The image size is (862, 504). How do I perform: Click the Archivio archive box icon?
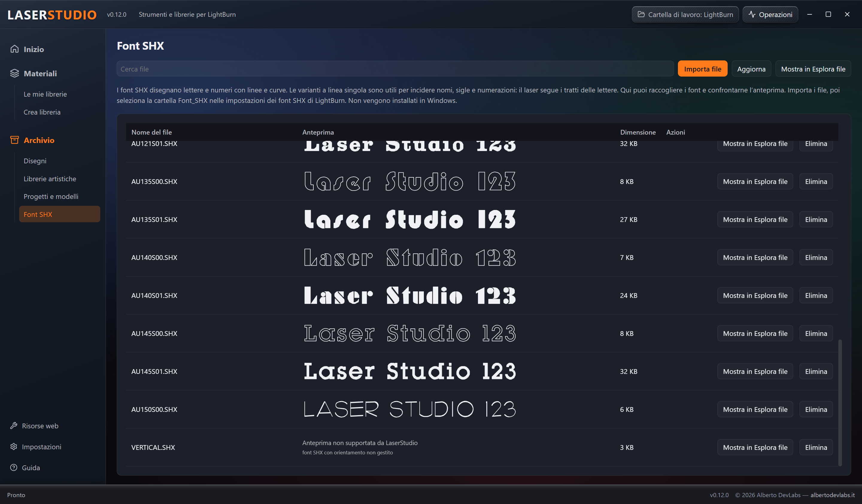[14, 140]
